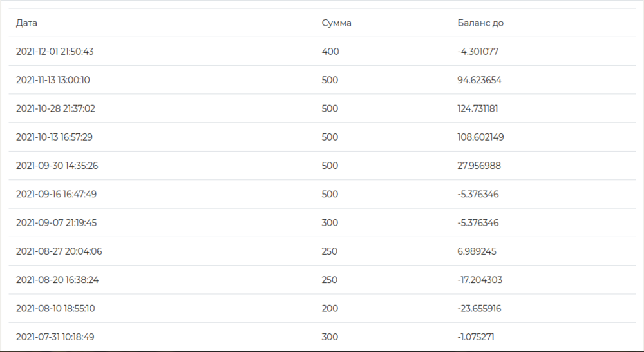
Task: Click the 2021-08-27 20:04:06 date cell
Action: pos(59,251)
